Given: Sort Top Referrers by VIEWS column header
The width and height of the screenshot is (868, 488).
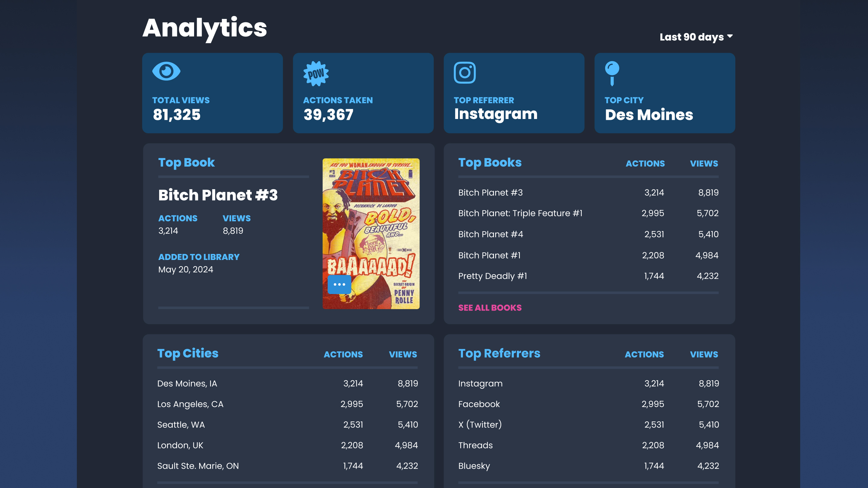Looking at the screenshot, I should pos(704,355).
